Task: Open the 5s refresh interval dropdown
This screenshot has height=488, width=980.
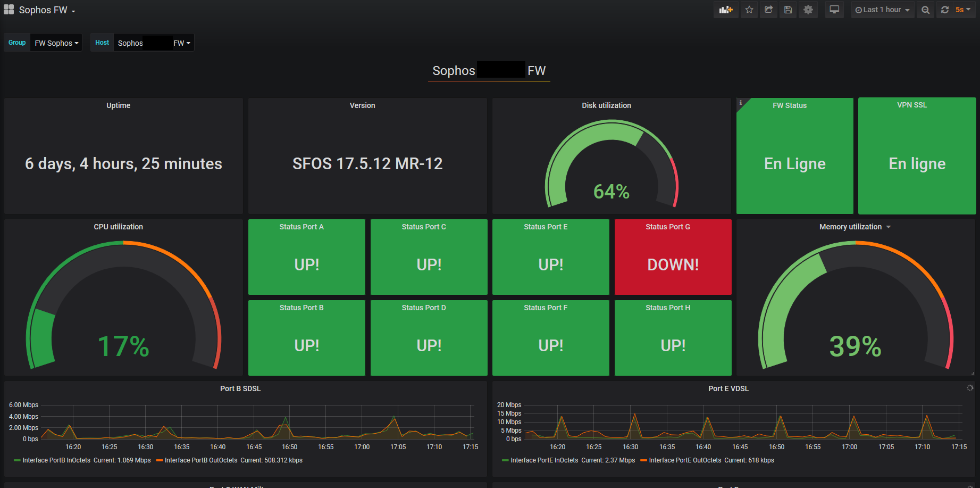Action: (963, 10)
